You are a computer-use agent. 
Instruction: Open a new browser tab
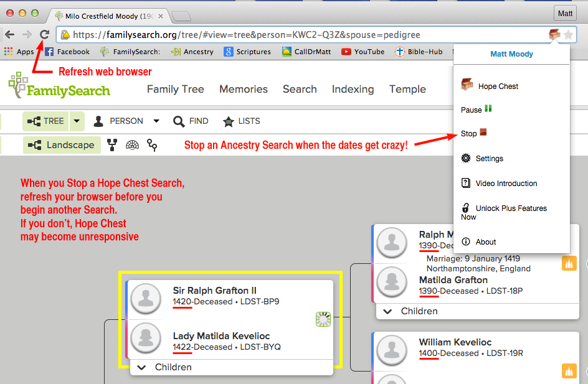pos(181,16)
